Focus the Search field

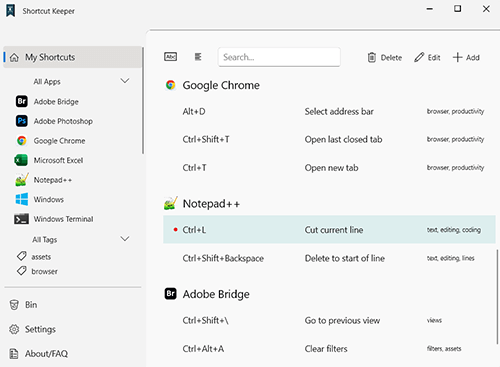point(279,57)
